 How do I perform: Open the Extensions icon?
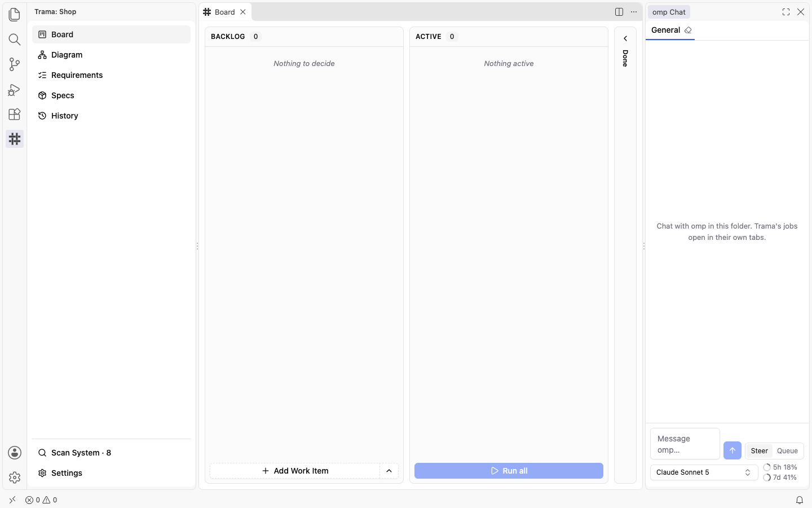pos(15,114)
